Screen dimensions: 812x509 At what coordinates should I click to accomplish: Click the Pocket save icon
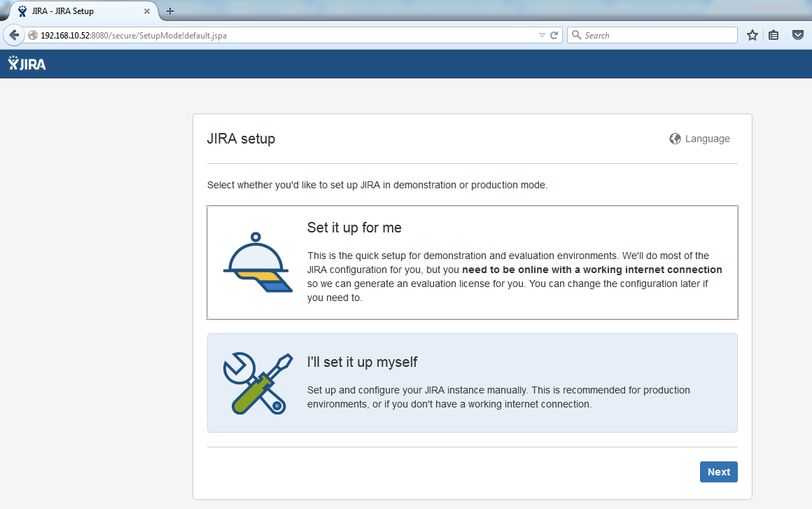coord(797,35)
